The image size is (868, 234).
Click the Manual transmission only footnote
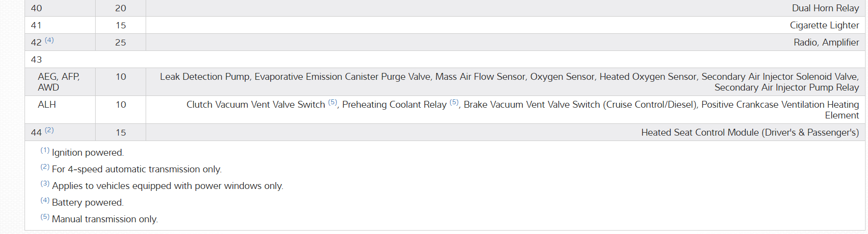(x=105, y=219)
